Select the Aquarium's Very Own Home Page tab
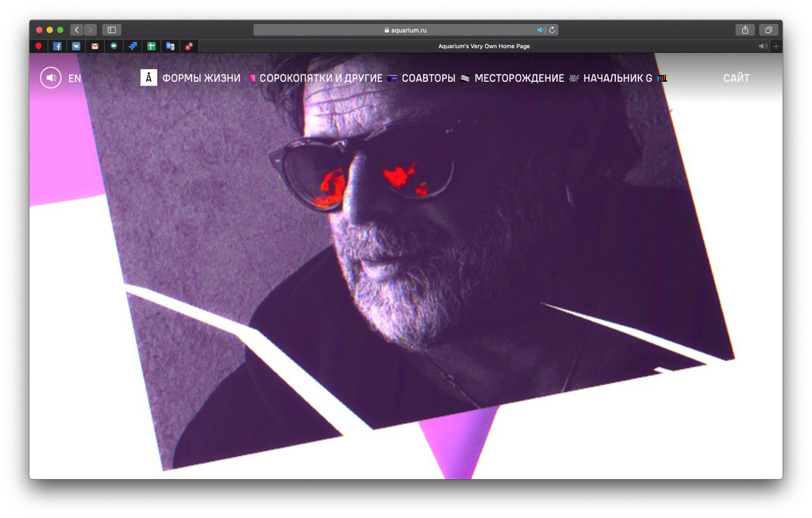Viewport: 812px width, 518px height. click(x=483, y=46)
